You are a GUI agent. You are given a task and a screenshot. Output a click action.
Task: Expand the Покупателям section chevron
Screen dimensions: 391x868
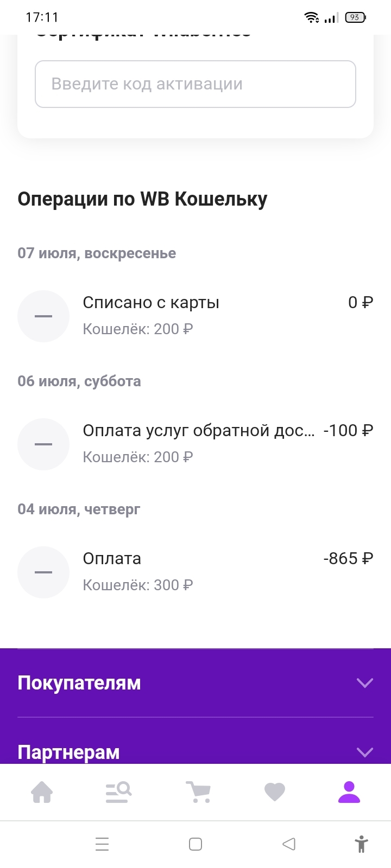[x=365, y=683]
